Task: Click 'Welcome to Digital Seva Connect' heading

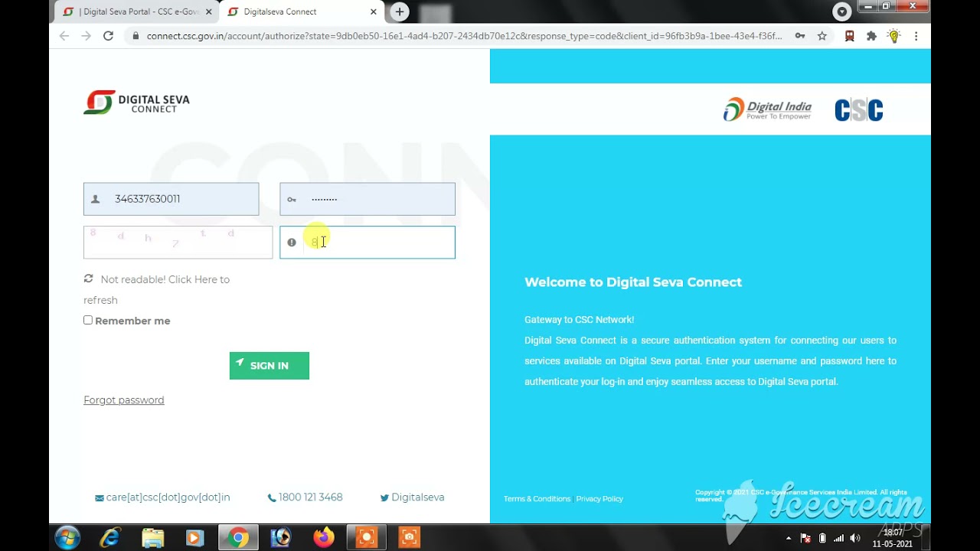Action: click(x=633, y=282)
